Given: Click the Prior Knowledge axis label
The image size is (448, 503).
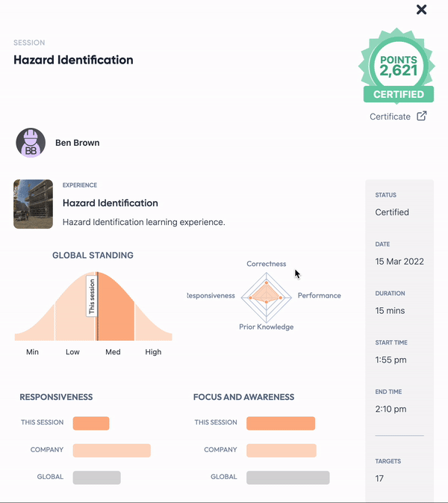Looking at the screenshot, I should [267, 327].
